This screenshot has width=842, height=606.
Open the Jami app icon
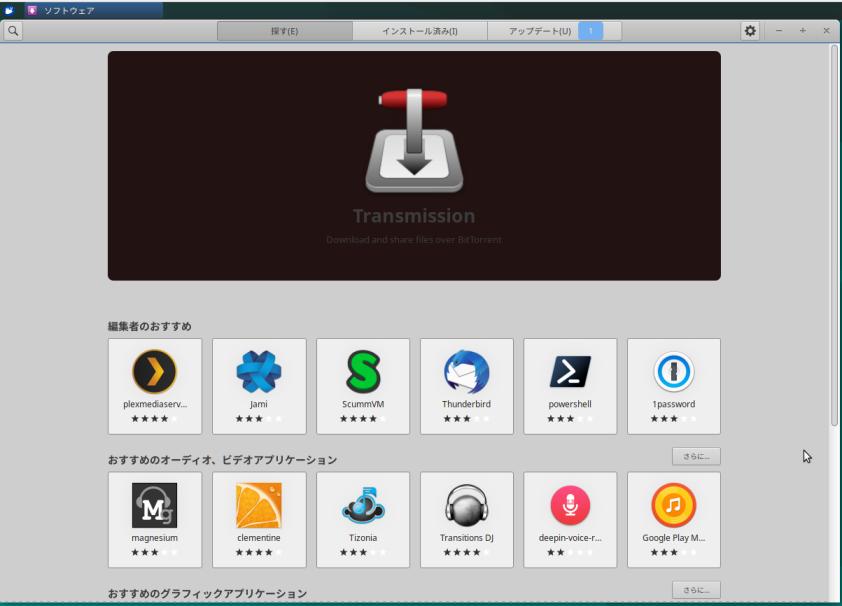(x=259, y=371)
